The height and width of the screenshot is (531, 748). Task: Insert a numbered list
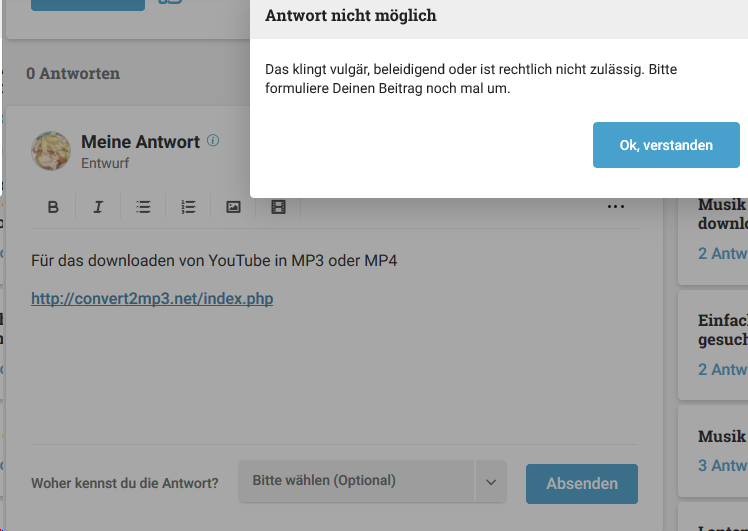coord(188,207)
